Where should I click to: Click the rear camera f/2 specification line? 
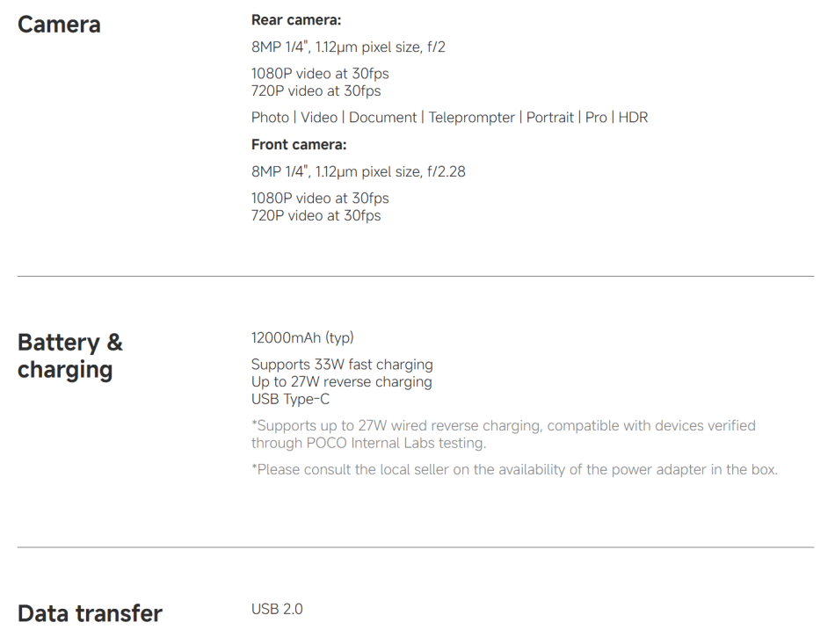tap(348, 47)
